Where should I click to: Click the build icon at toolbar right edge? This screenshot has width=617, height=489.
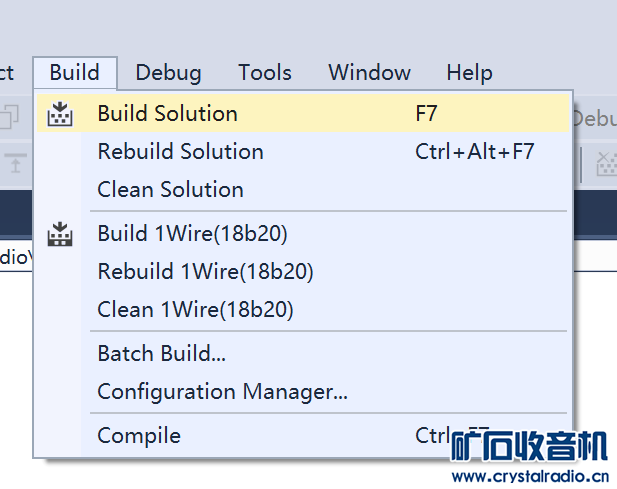pos(606,164)
